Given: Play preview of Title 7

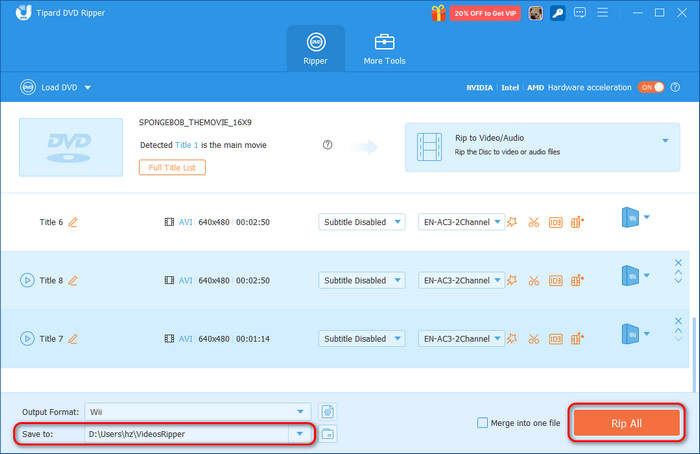Looking at the screenshot, I should click(27, 339).
